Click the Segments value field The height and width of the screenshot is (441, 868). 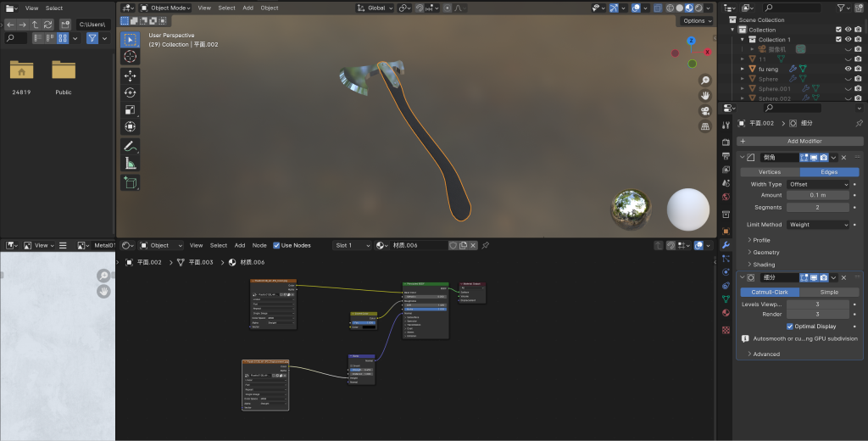pos(818,207)
